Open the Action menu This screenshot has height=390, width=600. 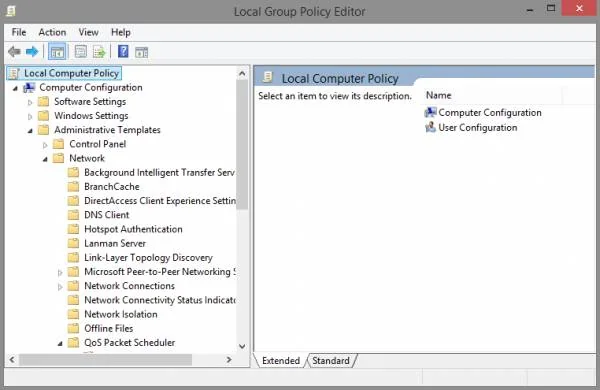pyautogui.click(x=52, y=33)
